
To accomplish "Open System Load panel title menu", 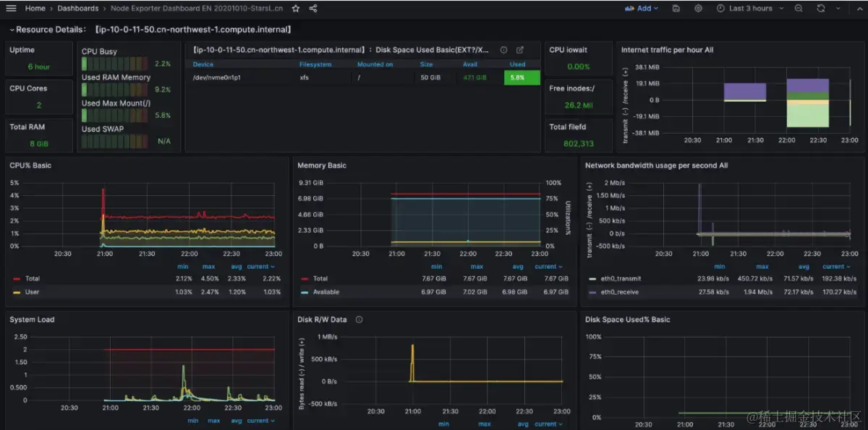I will tap(32, 319).
